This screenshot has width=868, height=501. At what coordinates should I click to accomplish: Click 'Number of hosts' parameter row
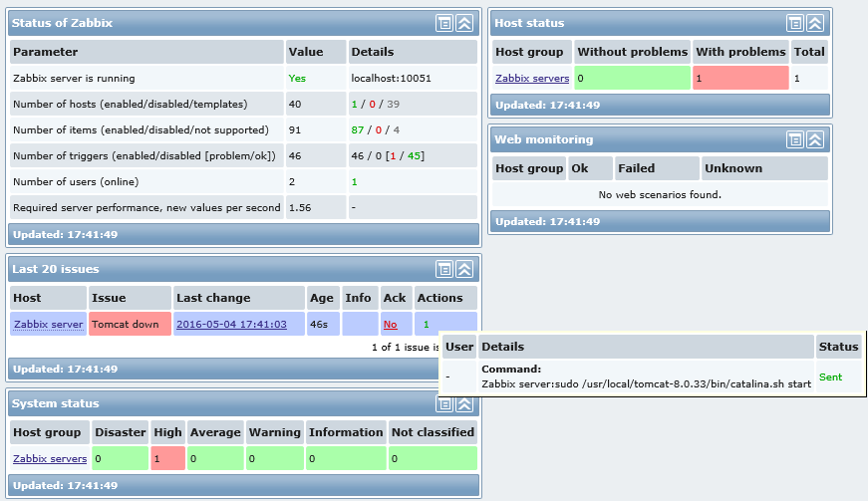(243, 104)
